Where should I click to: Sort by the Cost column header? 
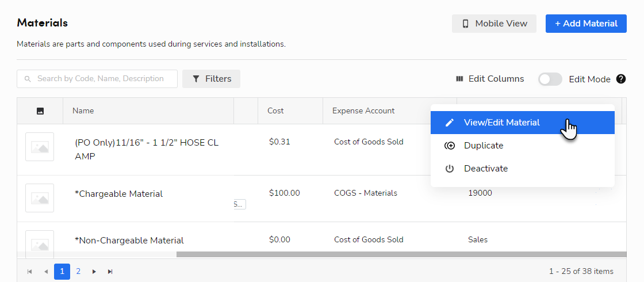(275, 111)
